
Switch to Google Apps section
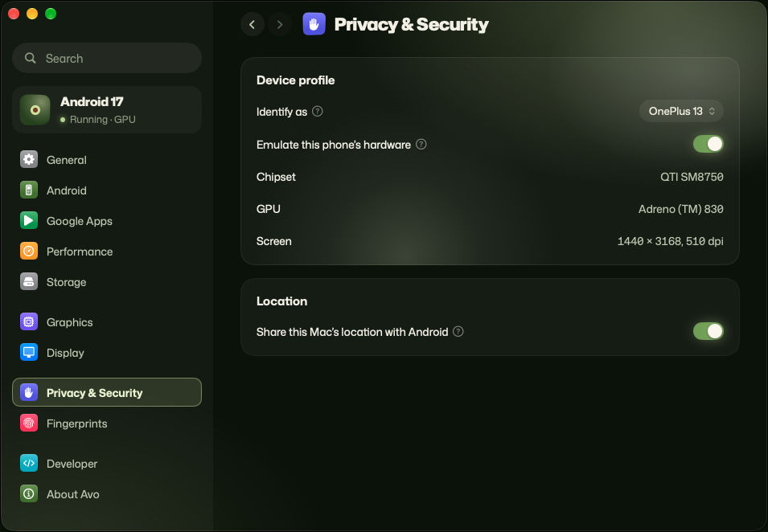(x=107, y=221)
